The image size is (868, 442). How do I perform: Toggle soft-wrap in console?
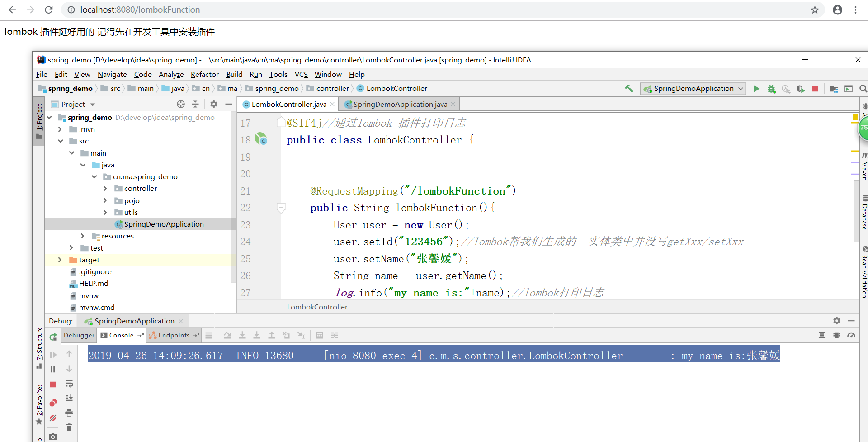(x=69, y=384)
